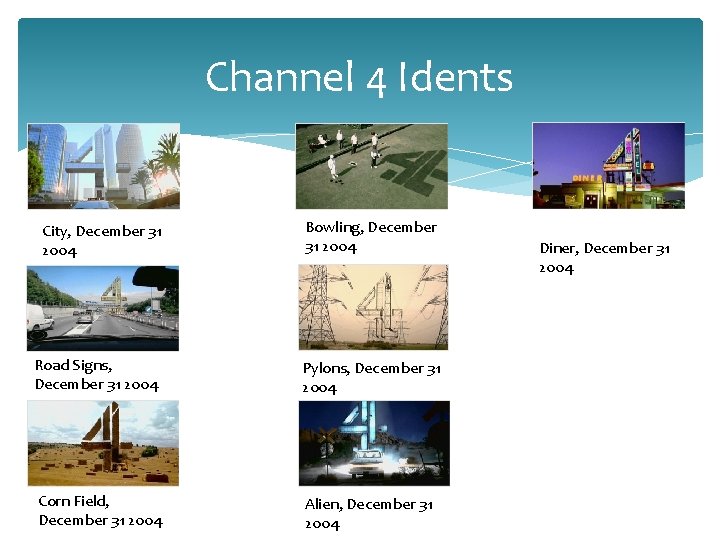Image resolution: width=720 pixels, height=540 pixels.
Task: Click the 'Diner, December 31 2004' caption
Action: coord(604,258)
